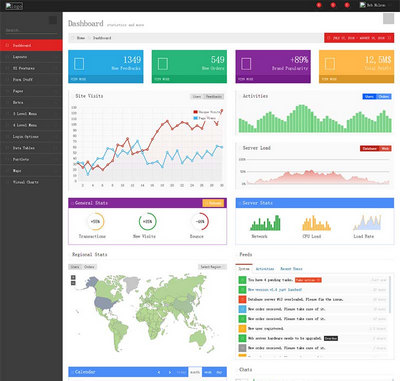This screenshot has width=400, height=381.
Task: Switch Activities chart to Orders
Action: pos(384,96)
